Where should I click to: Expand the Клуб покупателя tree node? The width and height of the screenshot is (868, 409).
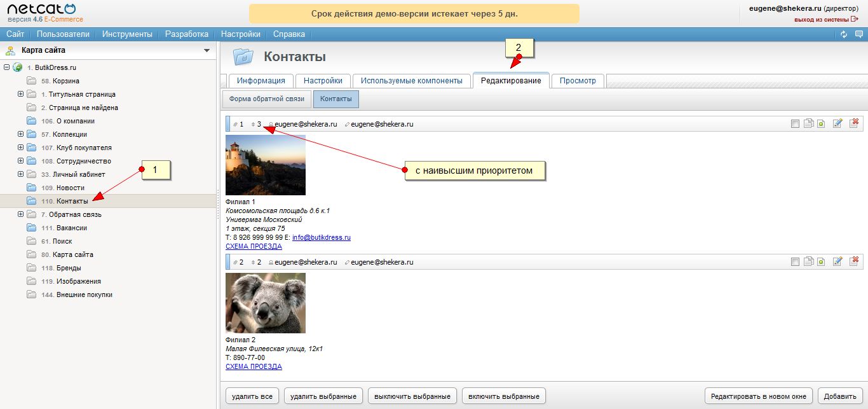20,148
